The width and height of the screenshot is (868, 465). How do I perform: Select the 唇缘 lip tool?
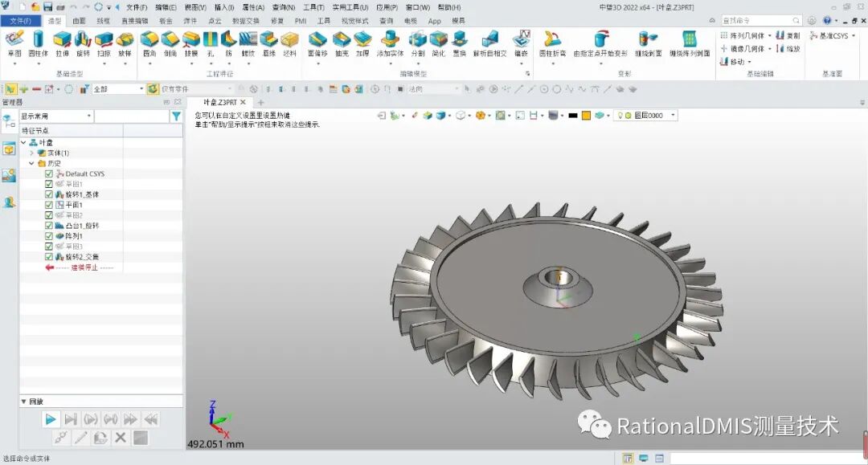pos(269,44)
